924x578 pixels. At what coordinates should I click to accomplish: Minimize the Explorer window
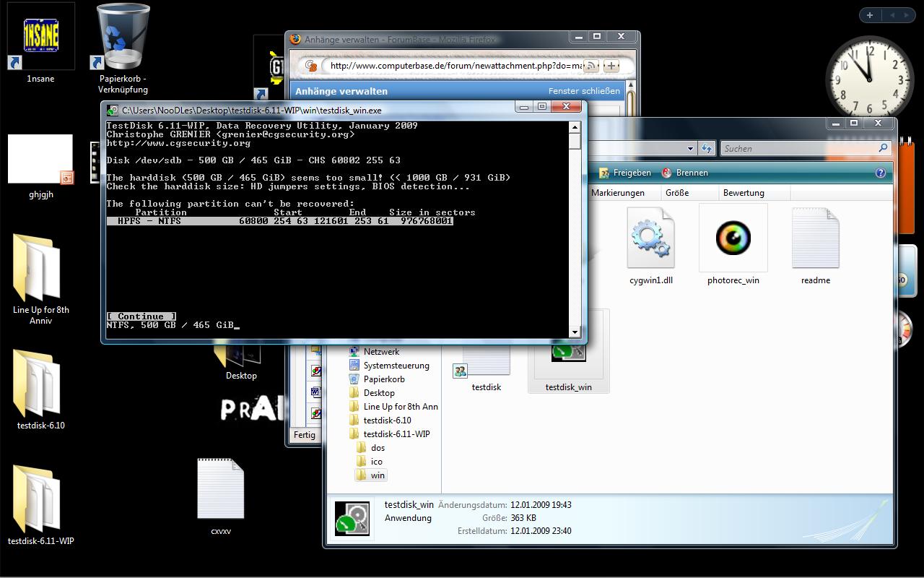point(835,124)
